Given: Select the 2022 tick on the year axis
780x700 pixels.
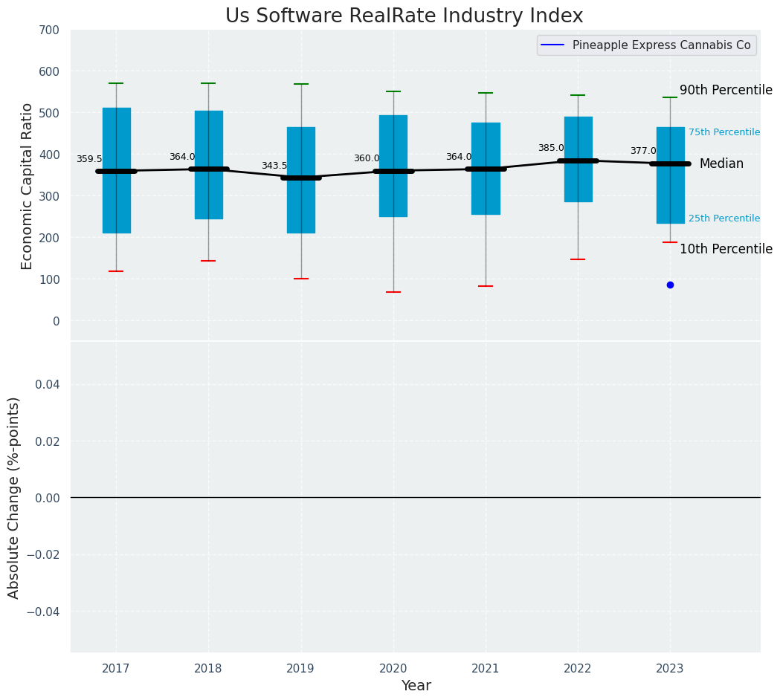Looking at the screenshot, I should (x=578, y=669).
